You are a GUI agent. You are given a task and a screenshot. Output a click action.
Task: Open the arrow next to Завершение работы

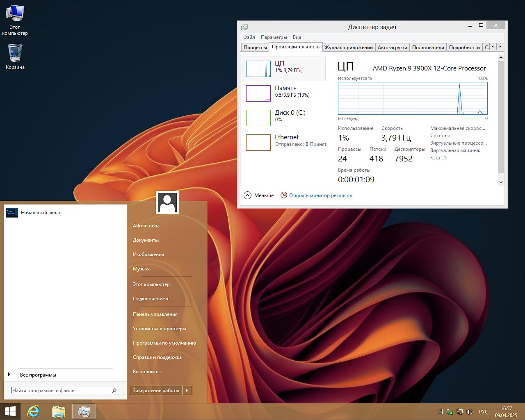coord(187,390)
